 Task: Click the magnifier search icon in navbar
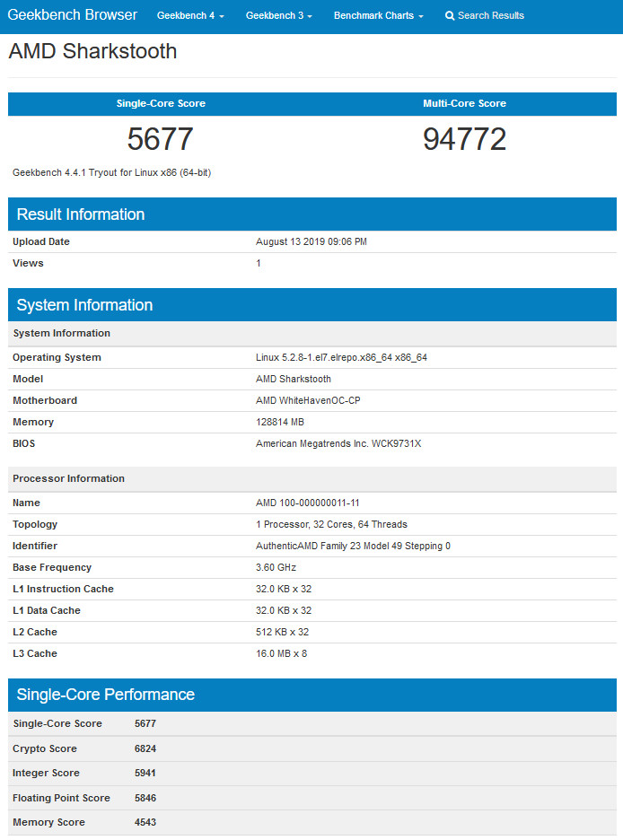450,15
